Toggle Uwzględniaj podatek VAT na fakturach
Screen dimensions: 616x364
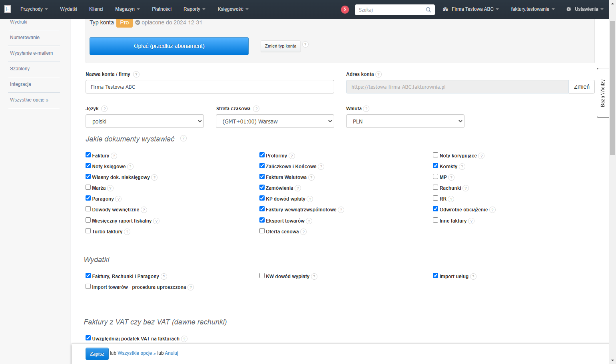88,338
